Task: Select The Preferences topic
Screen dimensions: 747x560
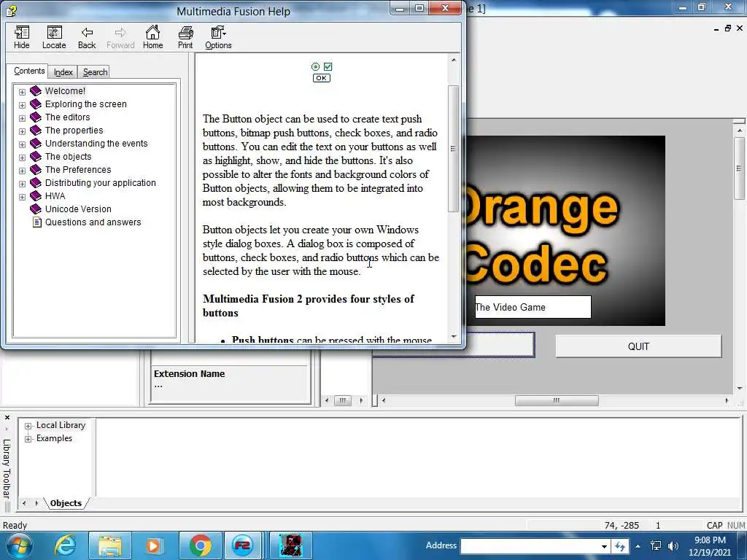Action: 77,169
